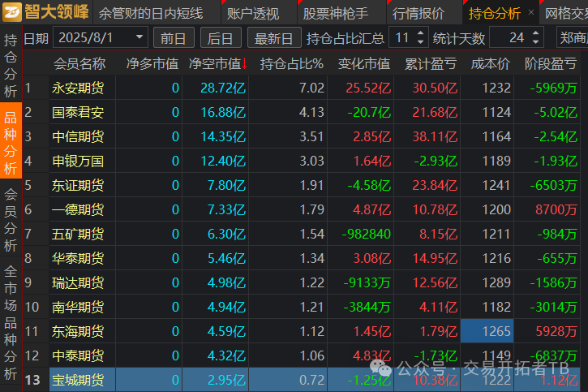The width and height of the screenshot is (588, 392).
Task: Select the 东证期货 row
Action: click(302, 185)
